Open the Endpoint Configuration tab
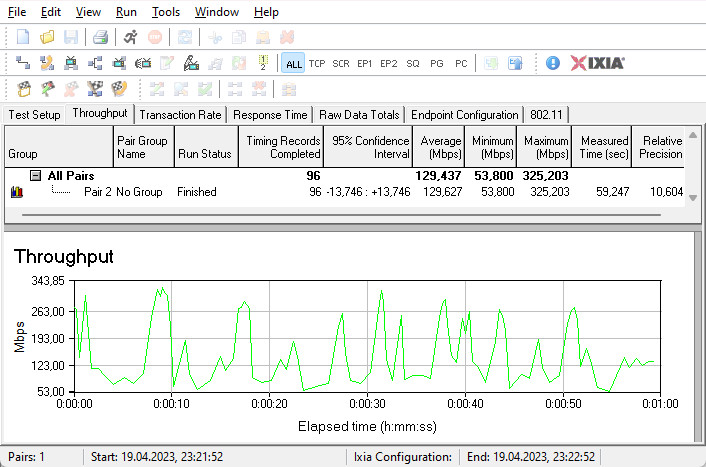This screenshot has width=706, height=467. click(x=465, y=115)
